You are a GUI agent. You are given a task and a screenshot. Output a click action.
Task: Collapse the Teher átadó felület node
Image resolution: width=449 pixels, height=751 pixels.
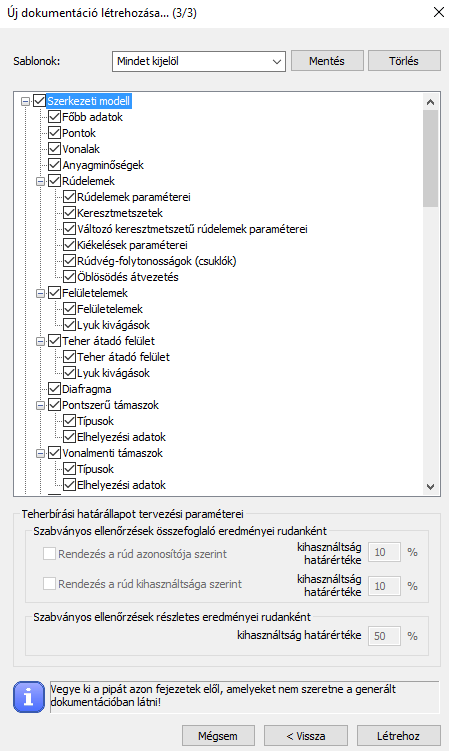tap(41, 341)
